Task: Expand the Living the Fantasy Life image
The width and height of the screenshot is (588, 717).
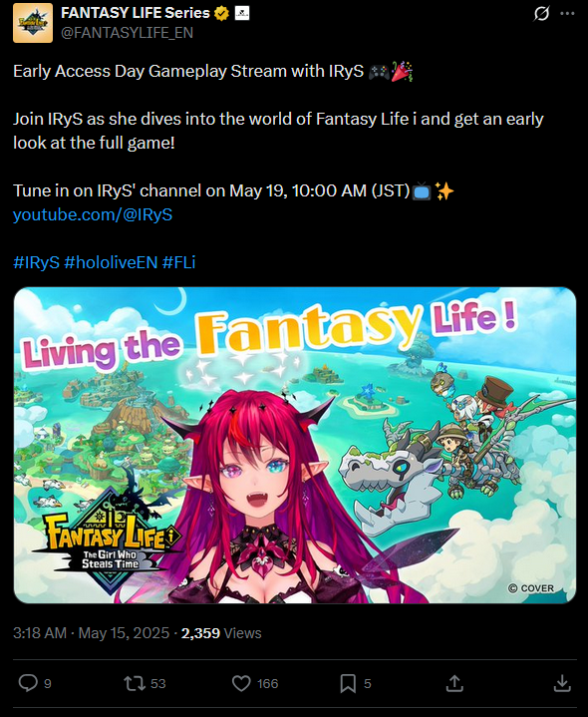Action: pos(295,445)
